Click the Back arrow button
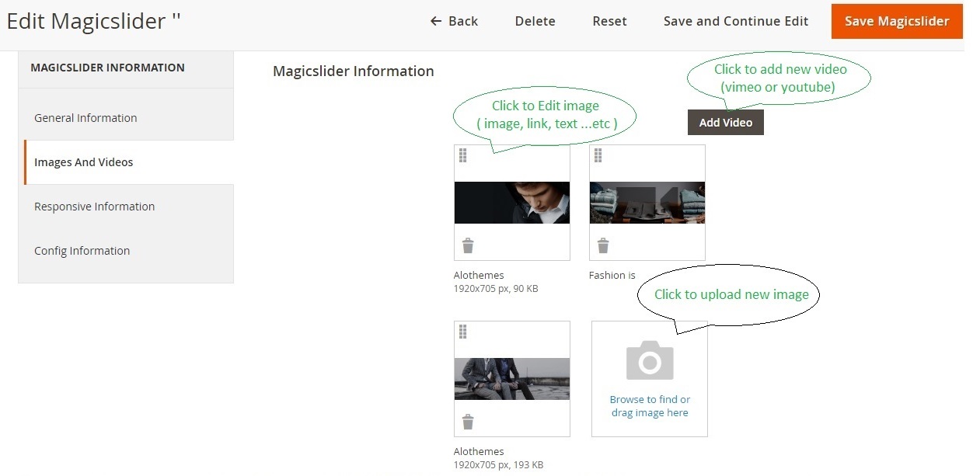Screen dimensions: 980x476 click(454, 21)
